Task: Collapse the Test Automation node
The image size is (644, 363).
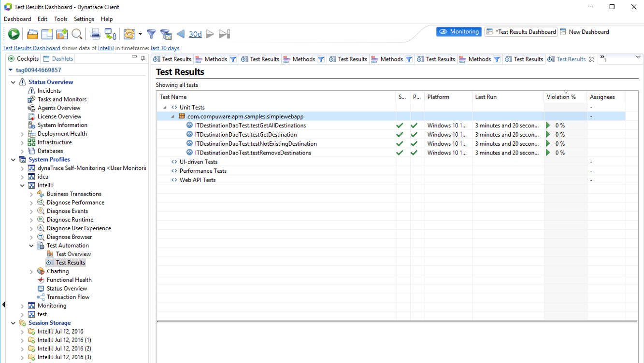Action: [31, 246]
